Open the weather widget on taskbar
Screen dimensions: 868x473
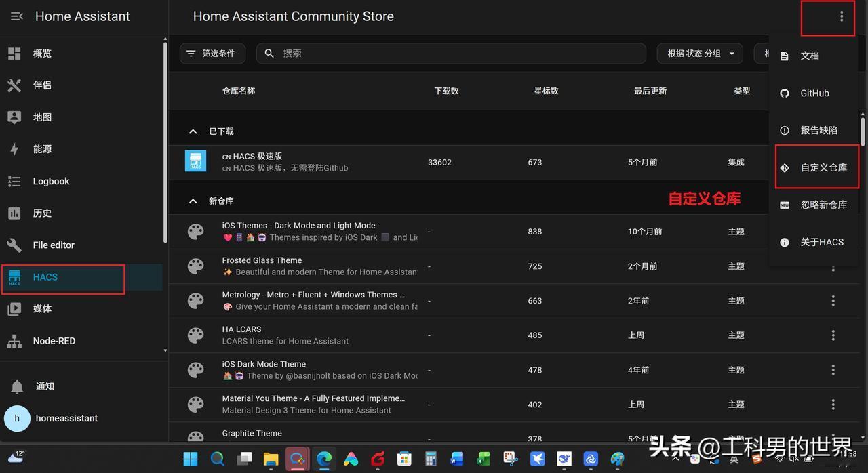tap(15, 457)
